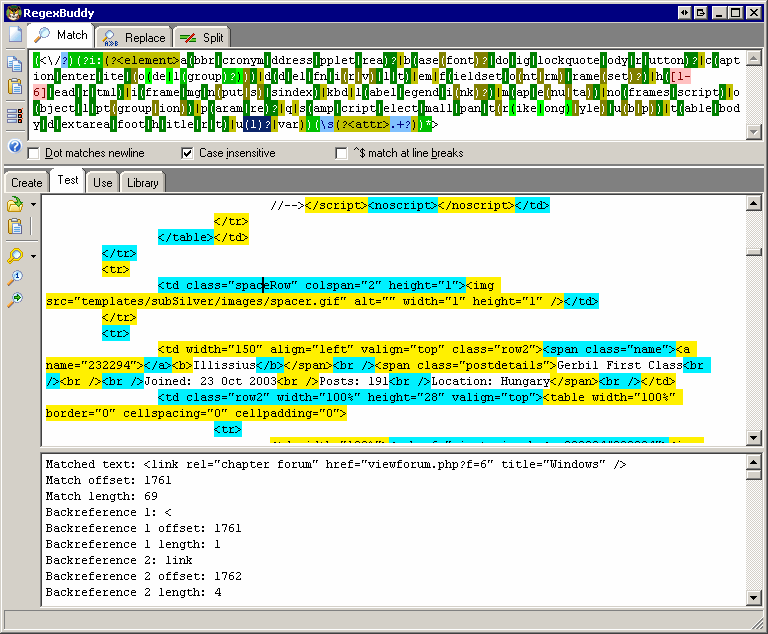Expand the find matches dropdown arrow
This screenshot has width=768, height=634.
(33, 256)
